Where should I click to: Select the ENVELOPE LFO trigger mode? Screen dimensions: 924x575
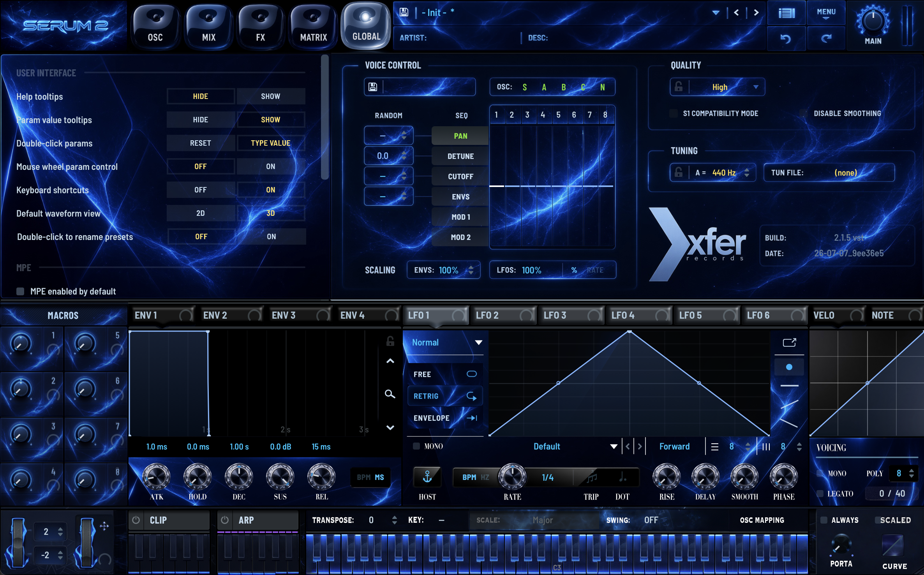[445, 418]
